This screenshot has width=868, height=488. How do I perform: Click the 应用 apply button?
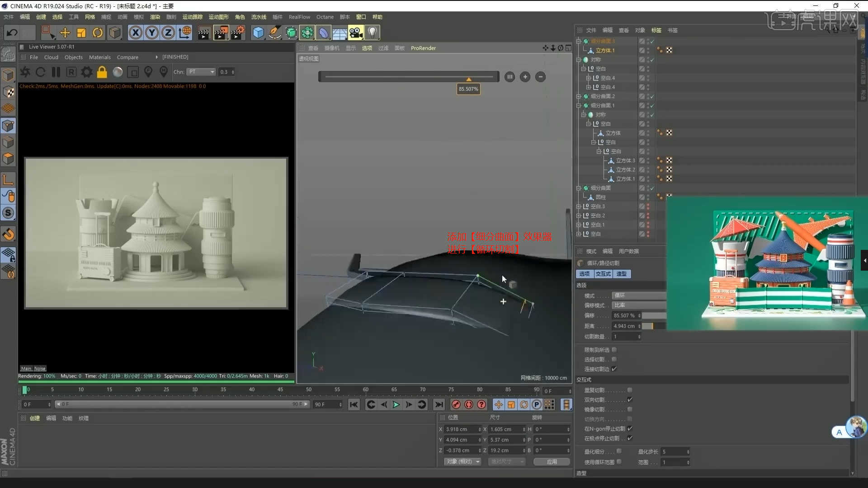click(552, 461)
